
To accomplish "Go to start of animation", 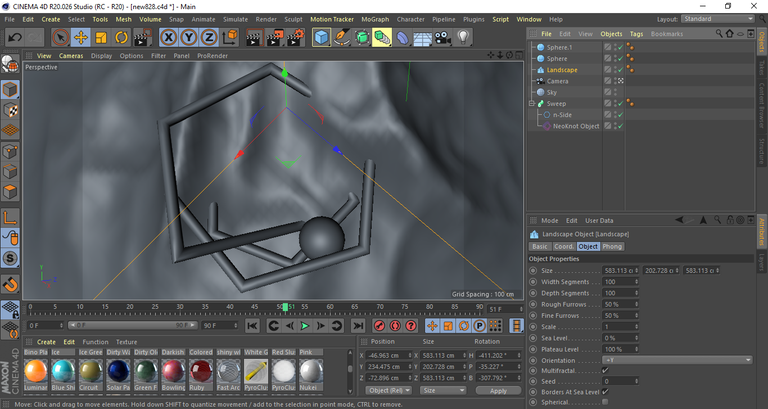I will [252, 325].
